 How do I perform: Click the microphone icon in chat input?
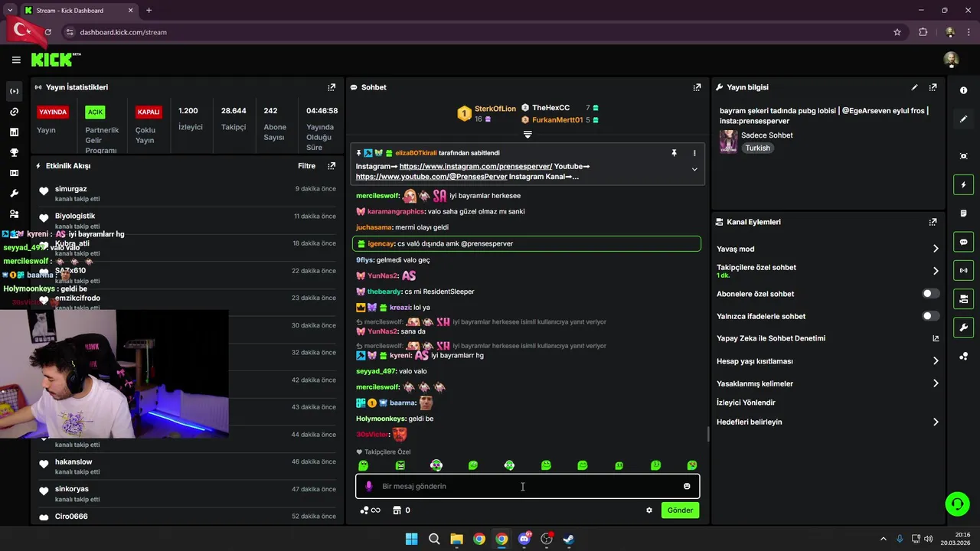point(368,486)
